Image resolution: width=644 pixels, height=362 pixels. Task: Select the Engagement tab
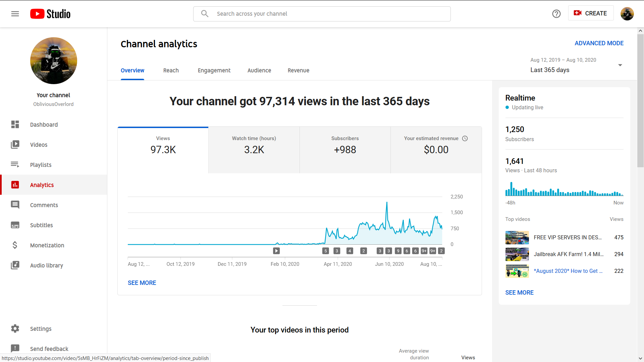[214, 70]
